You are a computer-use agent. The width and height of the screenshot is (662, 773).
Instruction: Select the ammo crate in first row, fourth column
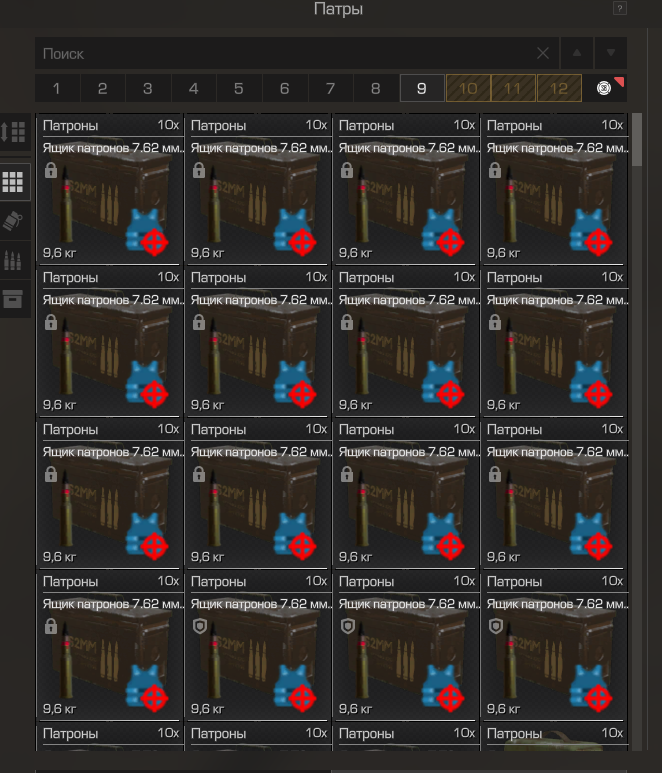coord(554,189)
